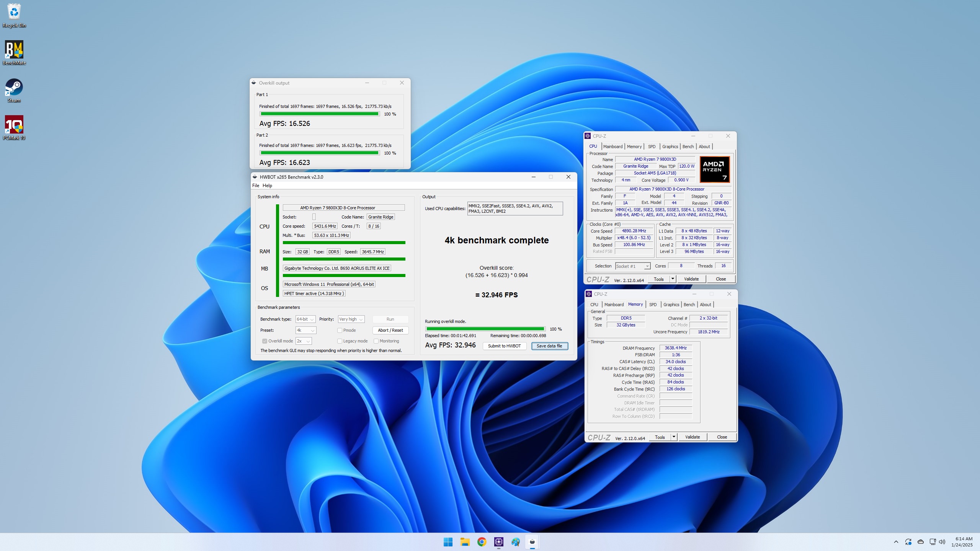Switch to CPU-Z via taskbar icon
The image size is (980, 551).
click(498, 542)
